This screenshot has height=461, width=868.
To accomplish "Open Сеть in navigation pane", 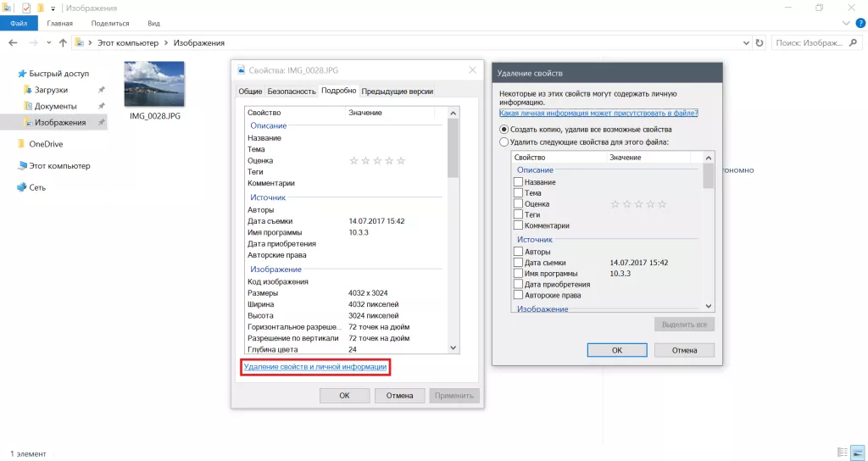I will click(x=31, y=187).
